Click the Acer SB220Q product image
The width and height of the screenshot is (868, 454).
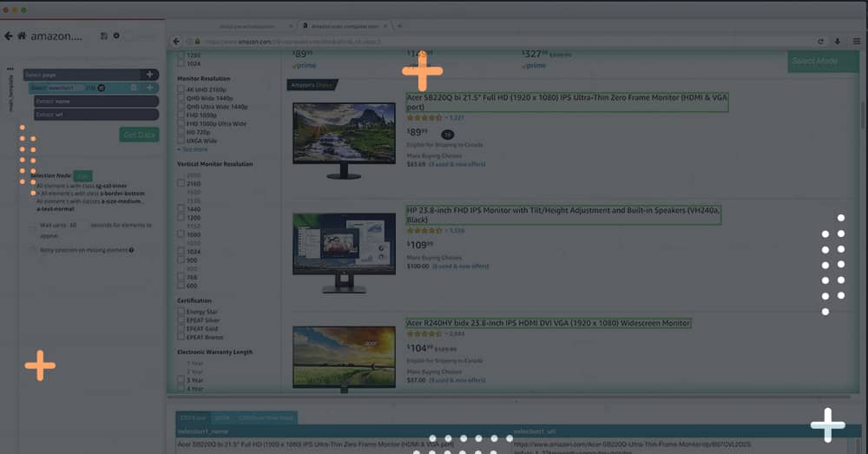[344, 141]
